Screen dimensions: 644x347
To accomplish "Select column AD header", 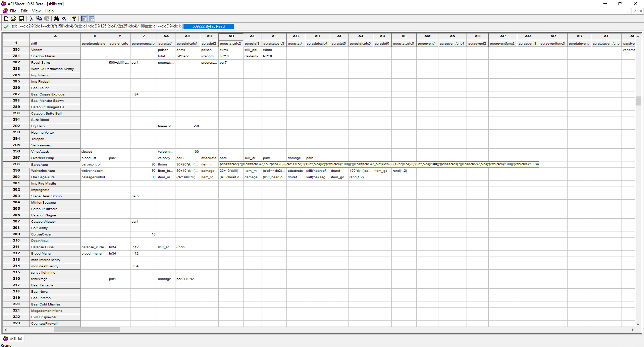I will click(x=231, y=36).
